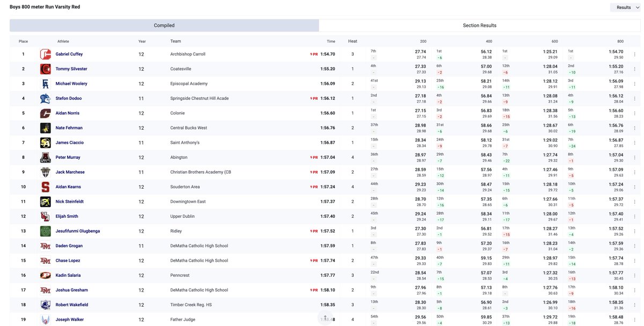Click Father Judge logo beside Joseph Walker
The width and height of the screenshot is (644, 326).
45,320
